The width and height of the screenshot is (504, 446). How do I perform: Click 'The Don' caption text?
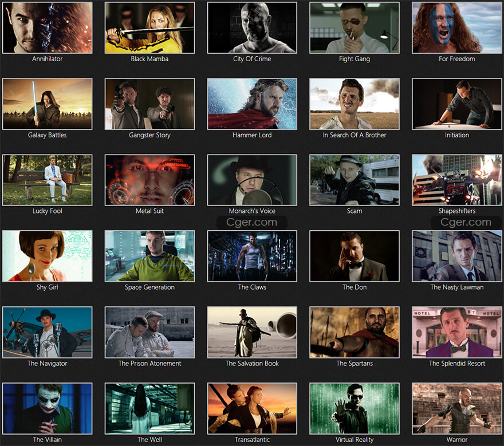point(355,287)
